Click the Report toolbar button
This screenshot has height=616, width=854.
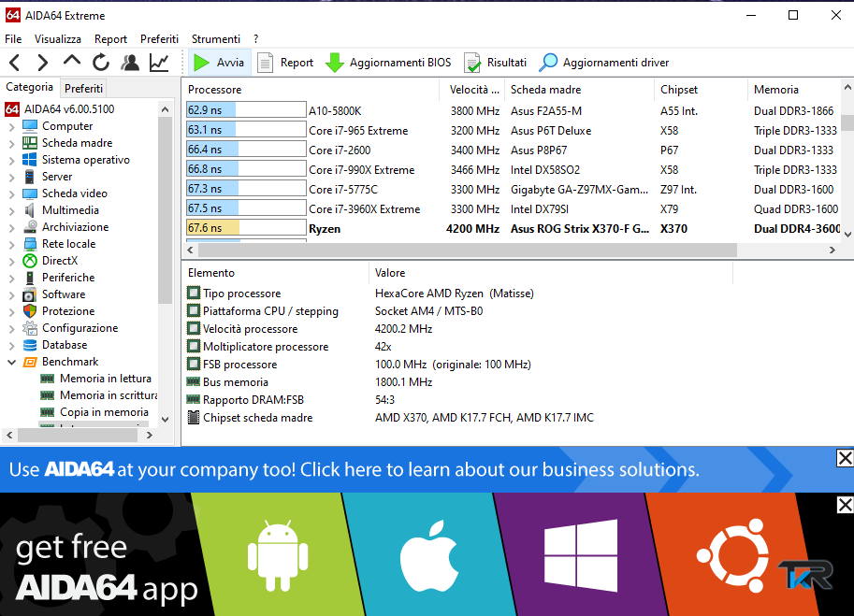(x=285, y=63)
